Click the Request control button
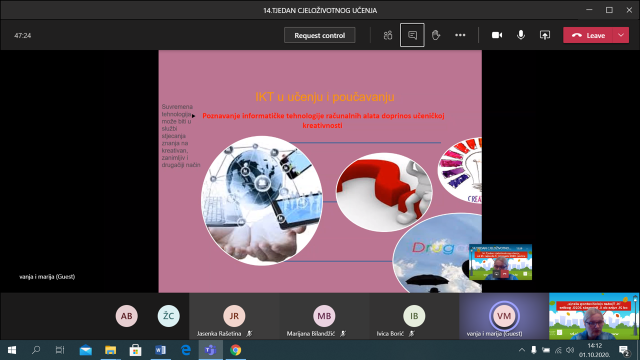Screen dimensions: 640x360 pyautogui.click(x=320, y=36)
